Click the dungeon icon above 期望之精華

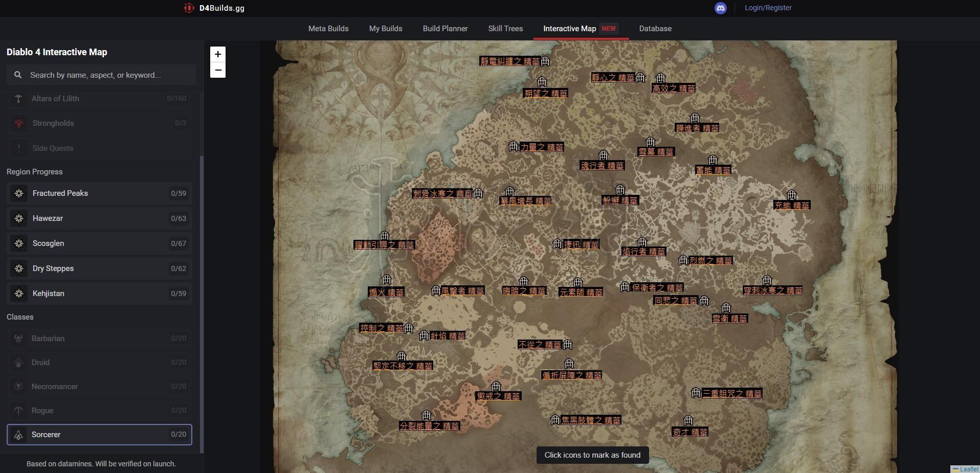(542, 82)
